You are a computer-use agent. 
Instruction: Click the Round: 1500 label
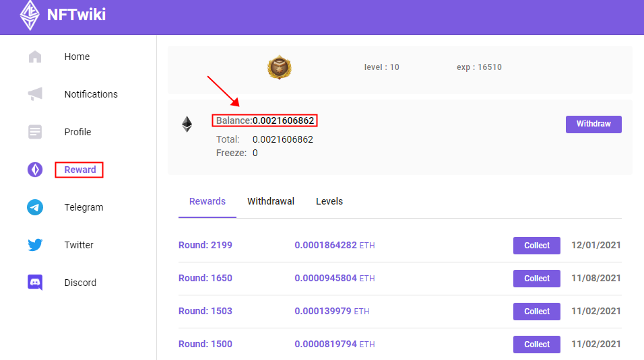coord(205,344)
